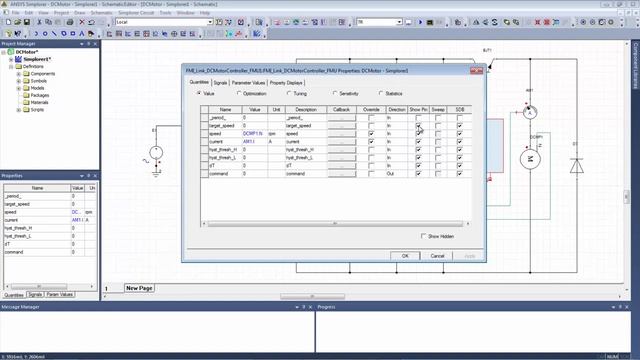Toggle Override checkbox for current row
Viewport: 640px width, 360px height.
(371, 142)
